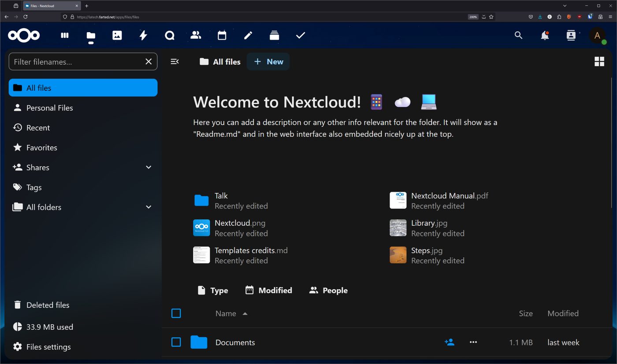Close the Files - Nextcloud tab
The image size is (617, 364).
(x=76, y=6)
